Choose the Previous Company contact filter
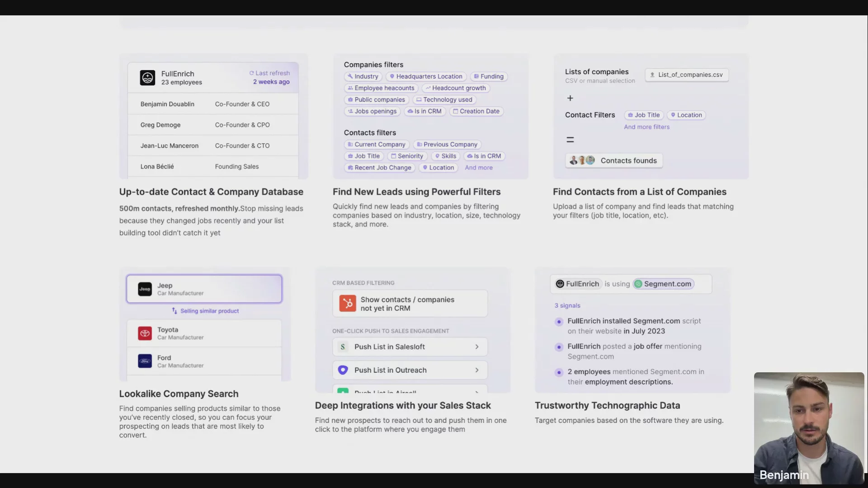 [447, 145]
